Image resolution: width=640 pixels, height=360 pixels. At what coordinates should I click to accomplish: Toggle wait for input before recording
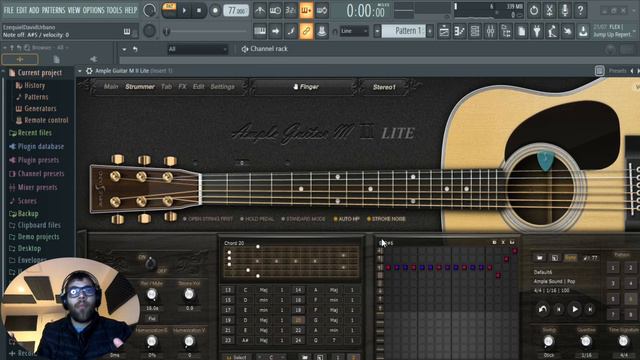click(275, 11)
